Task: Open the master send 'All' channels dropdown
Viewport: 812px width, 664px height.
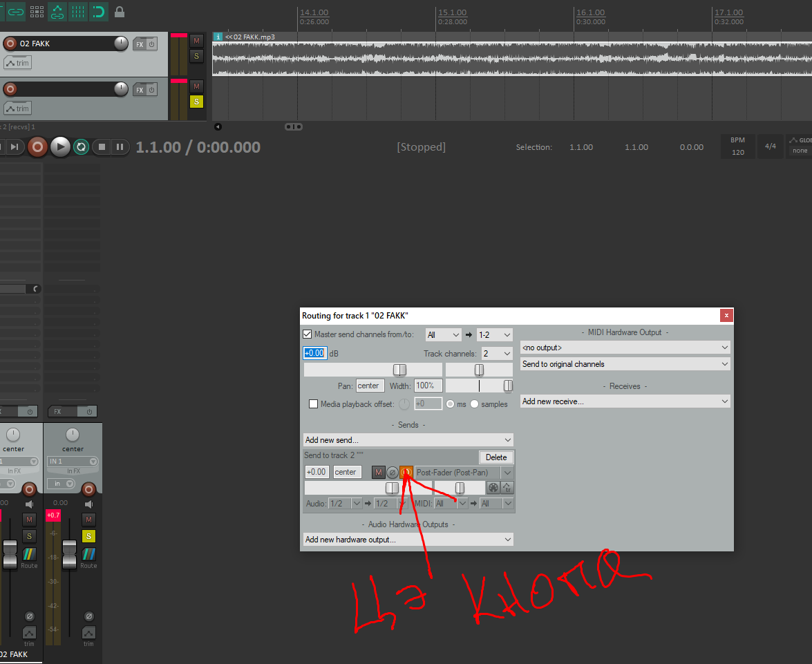Action: tap(443, 335)
